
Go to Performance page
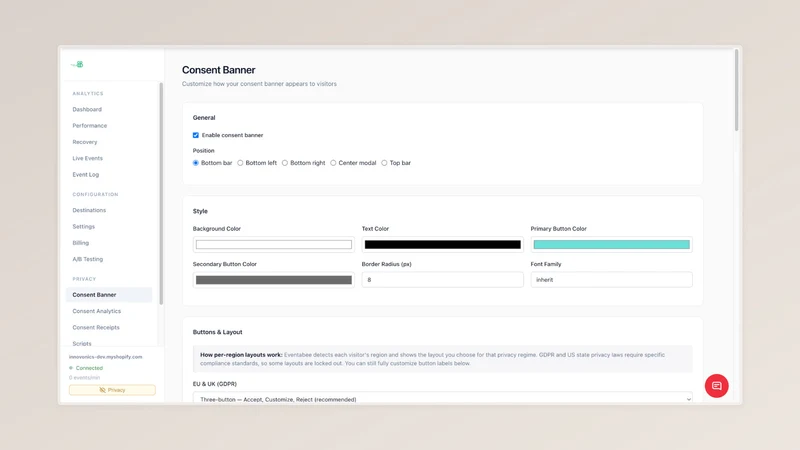click(x=90, y=126)
